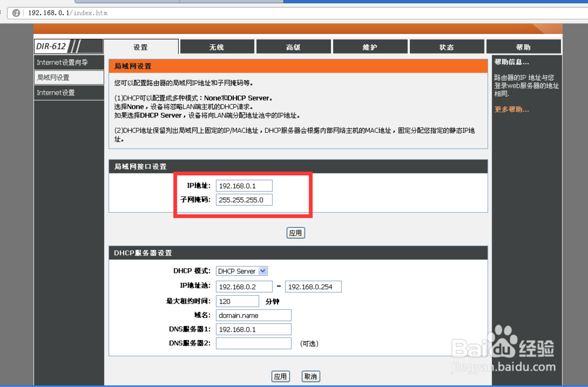Open the 设置 tab

141,47
